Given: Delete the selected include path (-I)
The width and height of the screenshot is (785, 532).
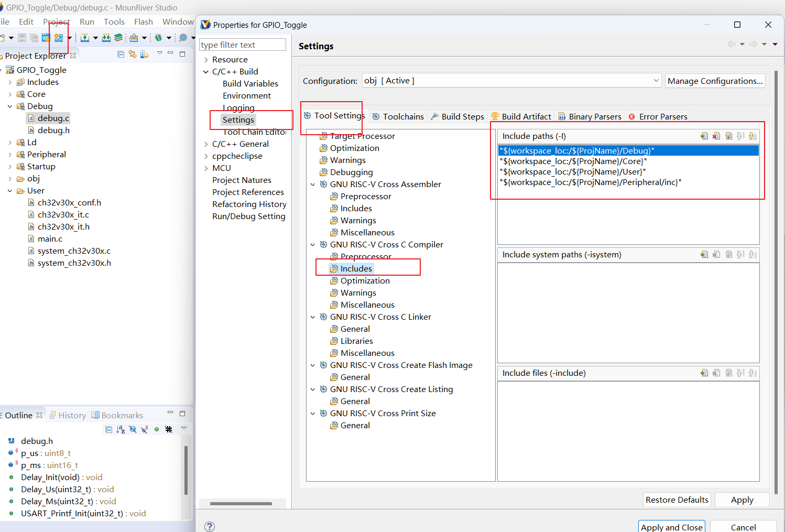Looking at the screenshot, I should point(716,136).
